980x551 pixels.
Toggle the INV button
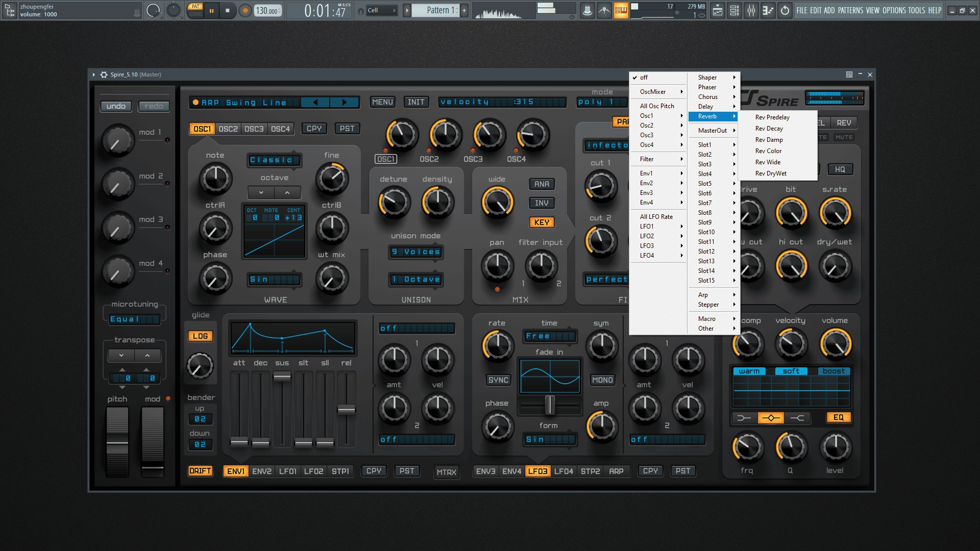tap(542, 203)
